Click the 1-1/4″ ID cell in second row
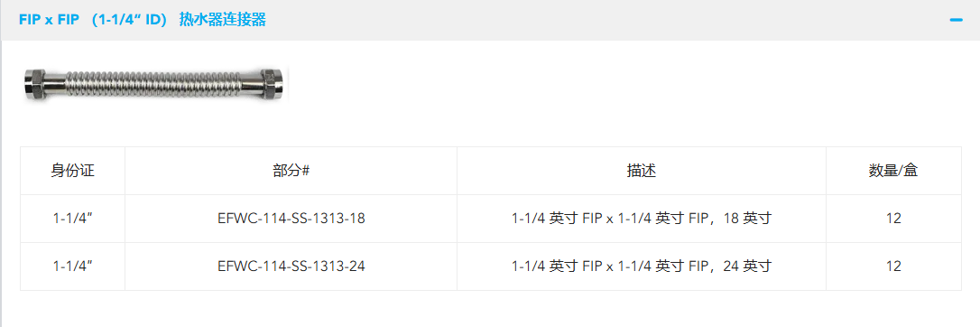Image resolution: width=980 pixels, height=327 pixels. (x=72, y=266)
